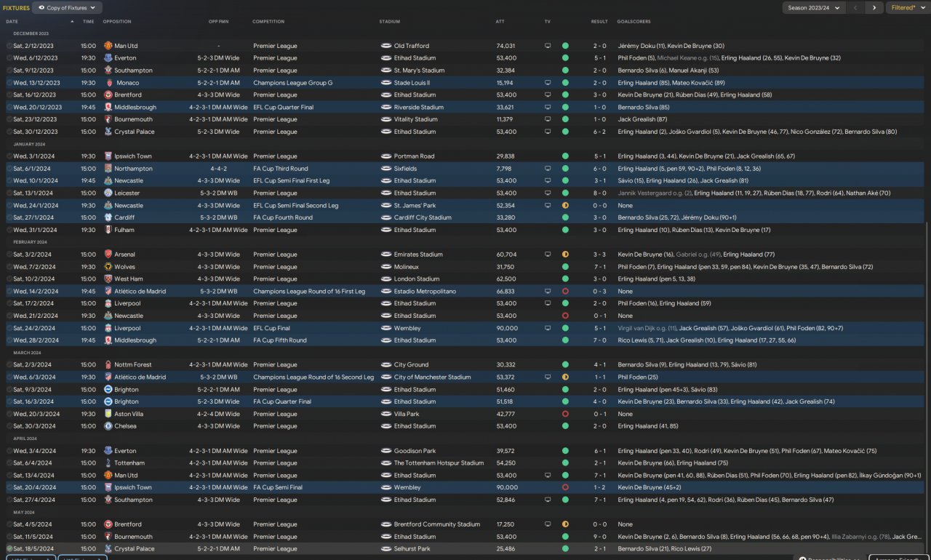Click the Nottm Forest club badge
The image size is (931, 560).
(108, 364)
